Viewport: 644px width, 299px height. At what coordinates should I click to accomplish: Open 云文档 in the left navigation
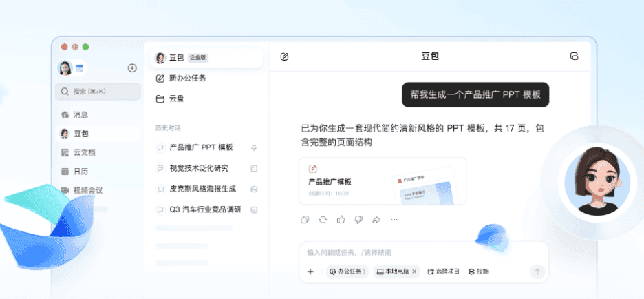[98, 152]
